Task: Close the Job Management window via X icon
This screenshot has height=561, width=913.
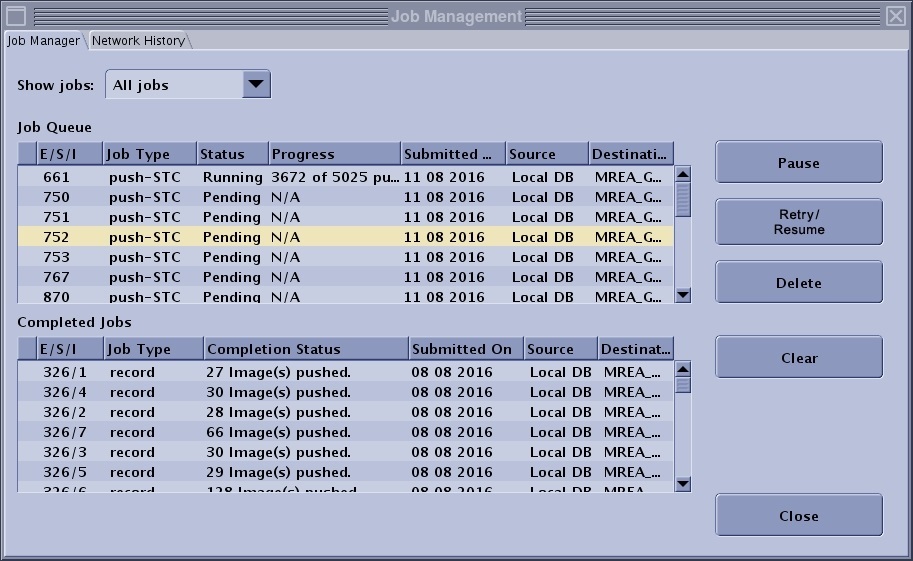Action: tap(895, 16)
